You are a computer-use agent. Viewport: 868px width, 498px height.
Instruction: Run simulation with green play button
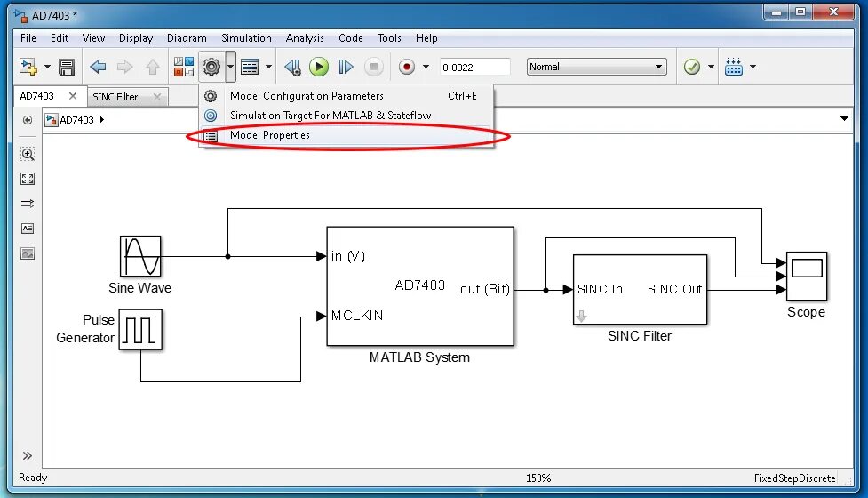(x=318, y=67)
